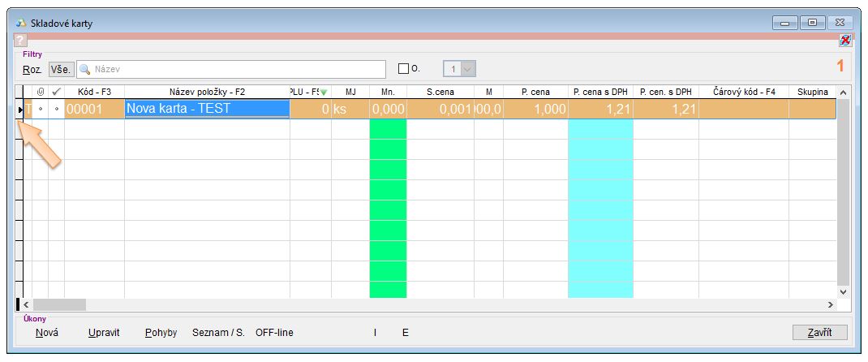
Task: Select the row indicator arrow of first record
Action: [x=19, y=109]
